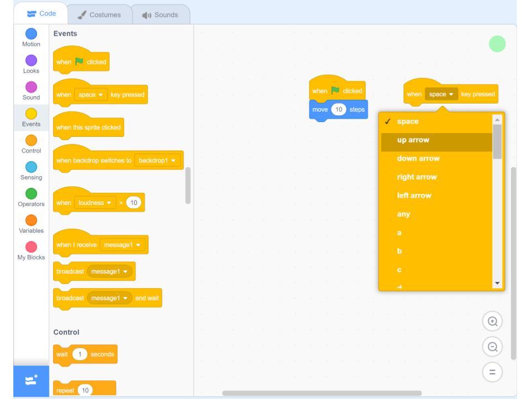Click the wait seconds value 1
This screenshot has height=399, width=532.
(x=80, y=354)
